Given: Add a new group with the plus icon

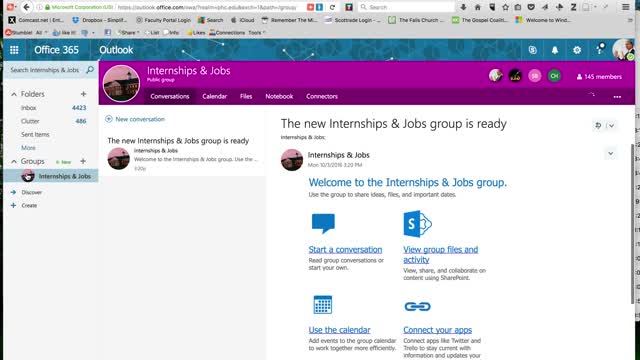Looking at the screenshot, I should coord(83,161).
